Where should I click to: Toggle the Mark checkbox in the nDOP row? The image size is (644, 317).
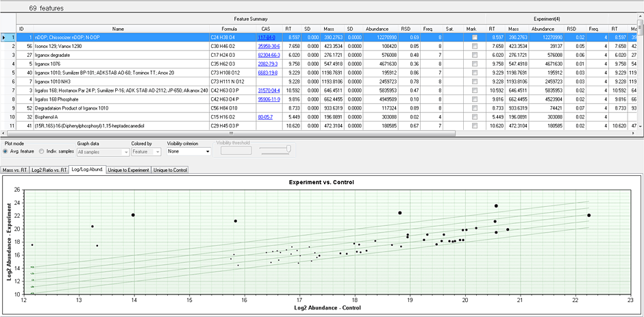coord(475,37)
